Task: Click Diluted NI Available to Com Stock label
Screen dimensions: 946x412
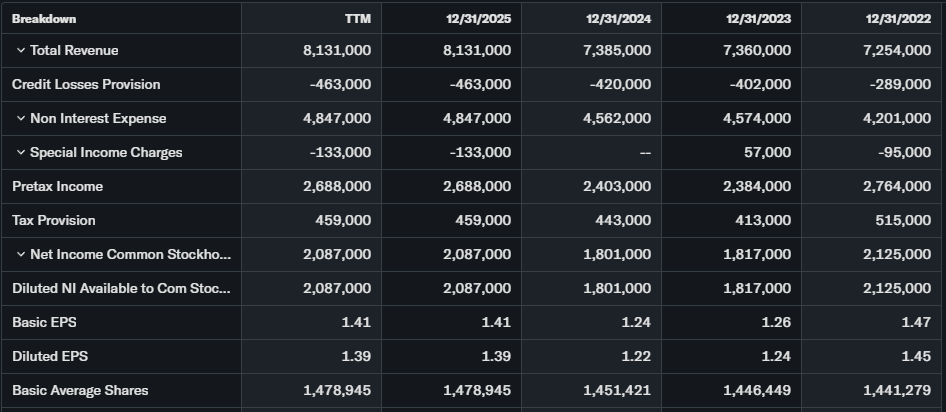Action: pyautogui.click(x=121, y=289)
